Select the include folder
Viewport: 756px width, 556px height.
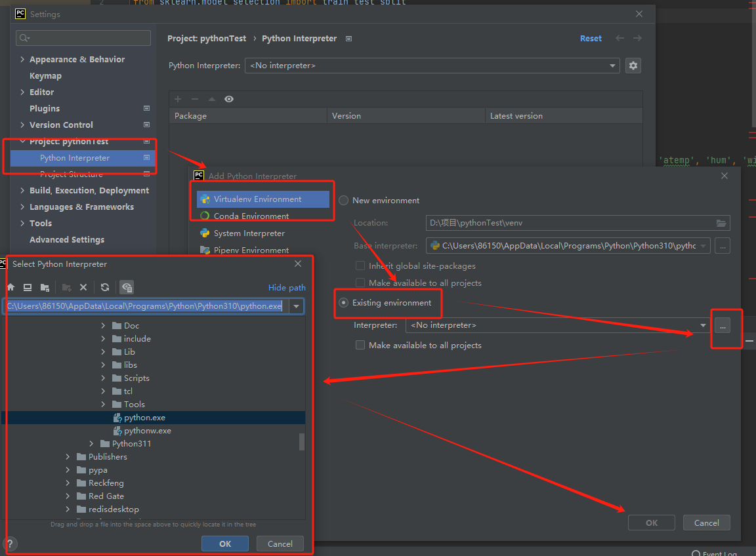[x=132, y=339]
